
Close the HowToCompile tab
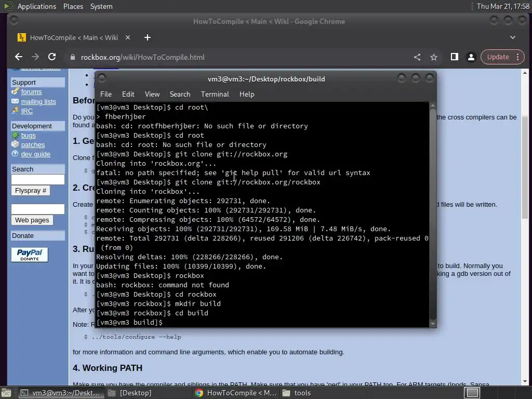128,37
